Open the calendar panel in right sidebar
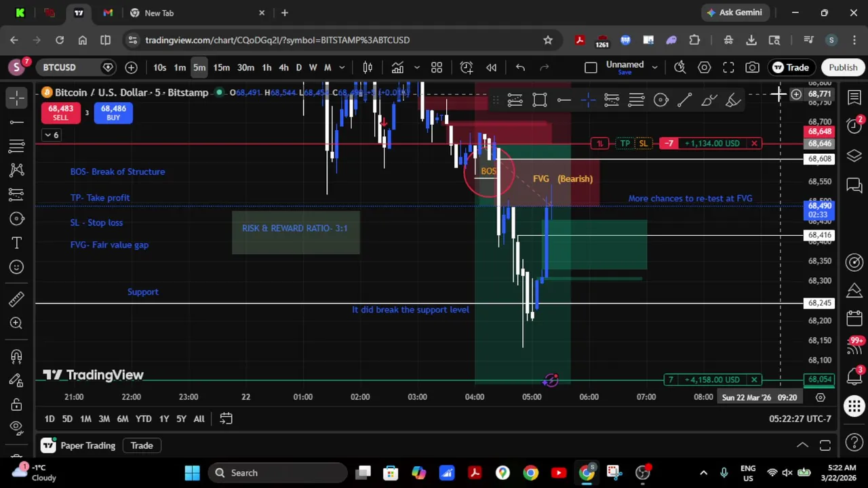Viewport: 868px width, 488px height. point(854,319)
